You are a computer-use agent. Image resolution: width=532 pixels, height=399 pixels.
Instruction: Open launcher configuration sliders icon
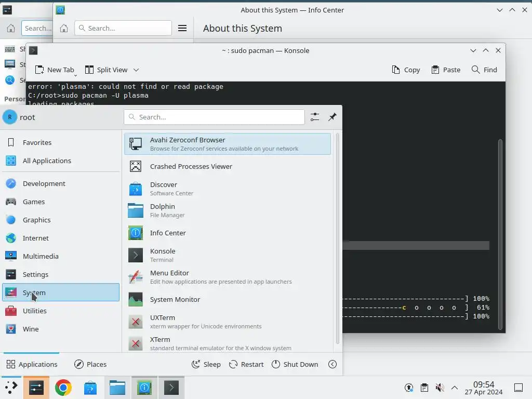(315, 117)
